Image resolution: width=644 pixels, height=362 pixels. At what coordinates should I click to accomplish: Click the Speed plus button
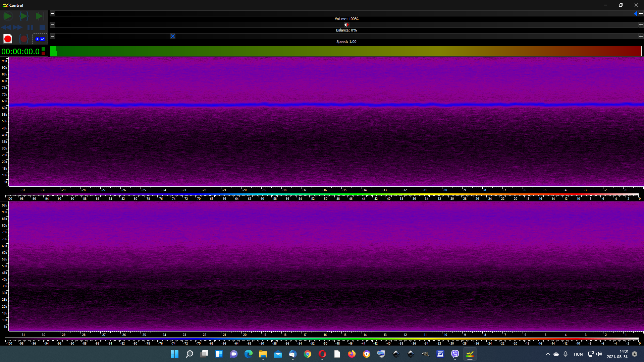(641, 36)
